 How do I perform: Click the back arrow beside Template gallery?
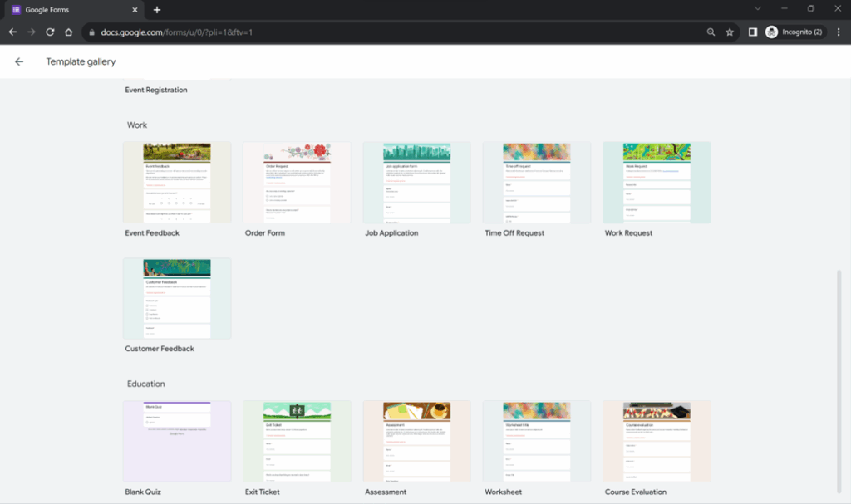19,61
